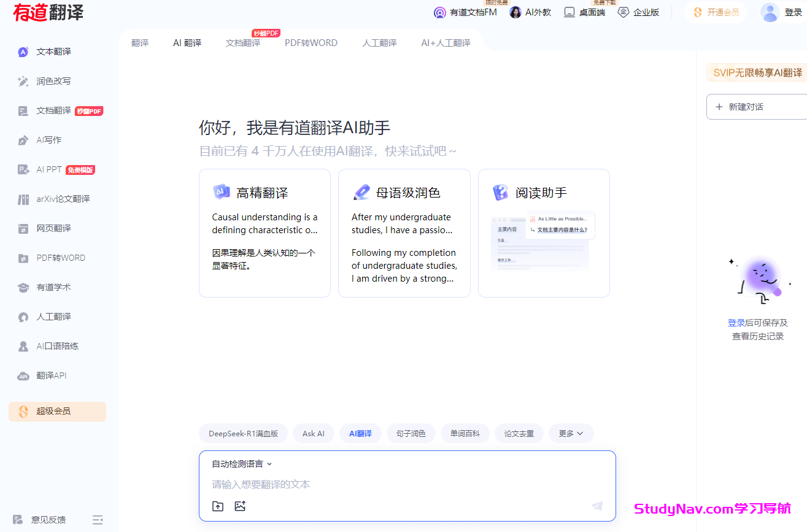
Task: Click the 人工翻译 sidebar headset icon
Action: tap(23, 317)
